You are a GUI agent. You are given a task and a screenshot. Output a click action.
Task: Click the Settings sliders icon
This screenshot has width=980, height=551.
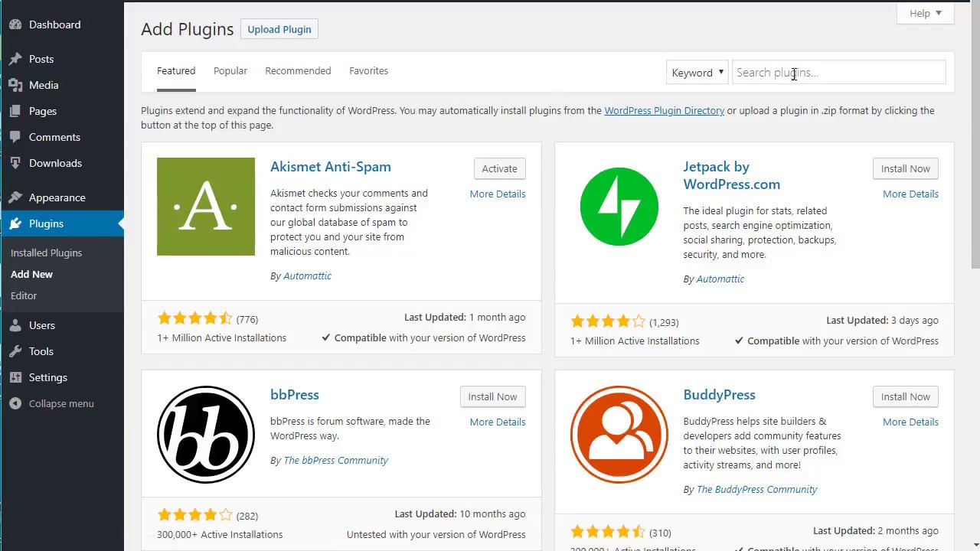15,377
